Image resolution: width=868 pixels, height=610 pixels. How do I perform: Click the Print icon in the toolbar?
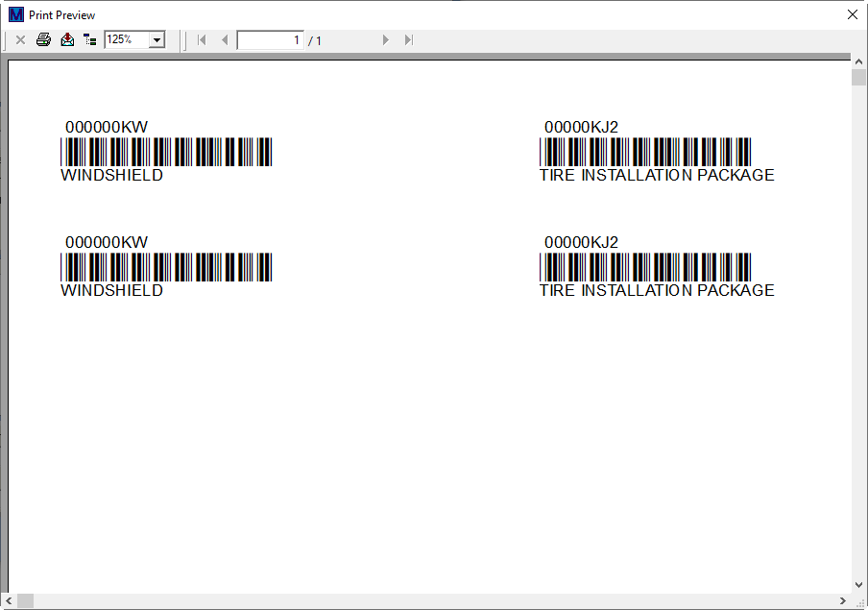coord(43,39)
